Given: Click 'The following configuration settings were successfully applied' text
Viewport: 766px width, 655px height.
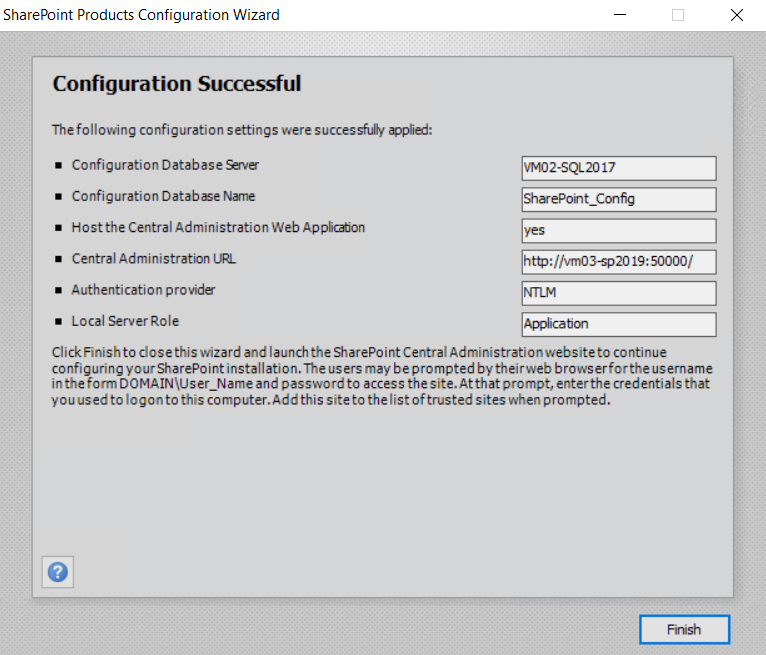Looking at the screenshot, I should [x=242, y=130].
